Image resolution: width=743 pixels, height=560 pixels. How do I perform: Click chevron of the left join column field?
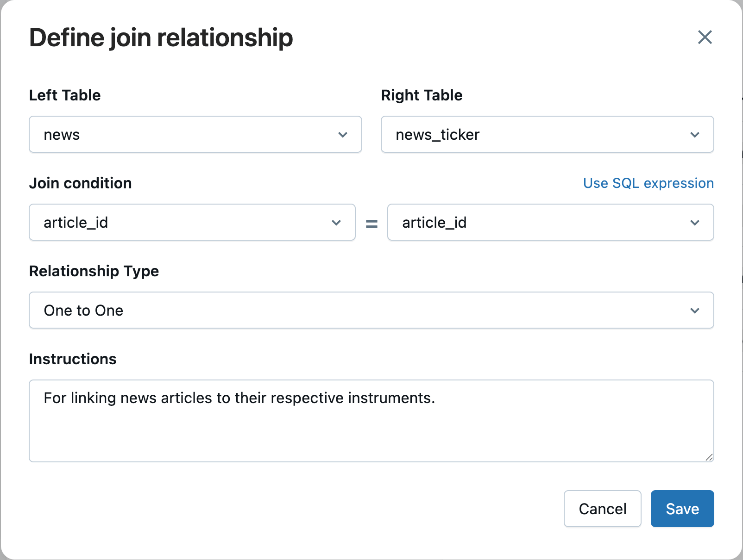click(336, 223)
